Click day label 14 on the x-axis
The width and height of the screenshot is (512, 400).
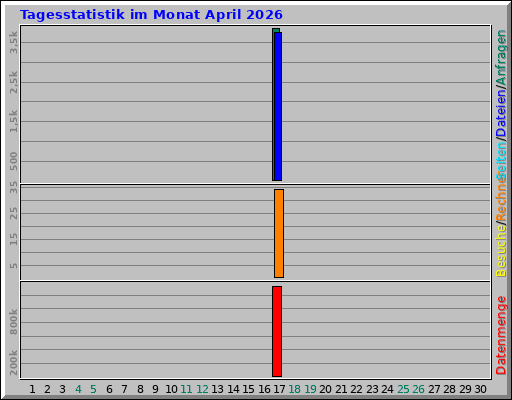tap(233, 389)
